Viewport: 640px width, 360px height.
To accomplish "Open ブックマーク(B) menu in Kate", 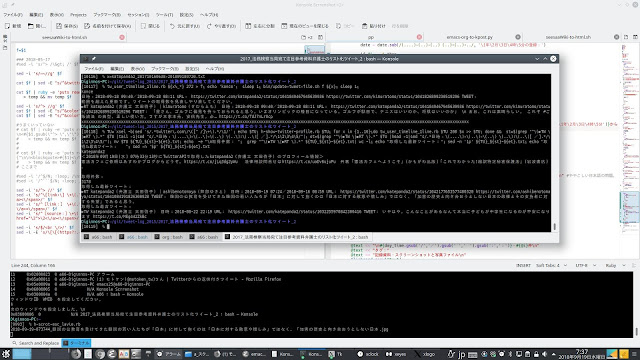I will [107, 15].
